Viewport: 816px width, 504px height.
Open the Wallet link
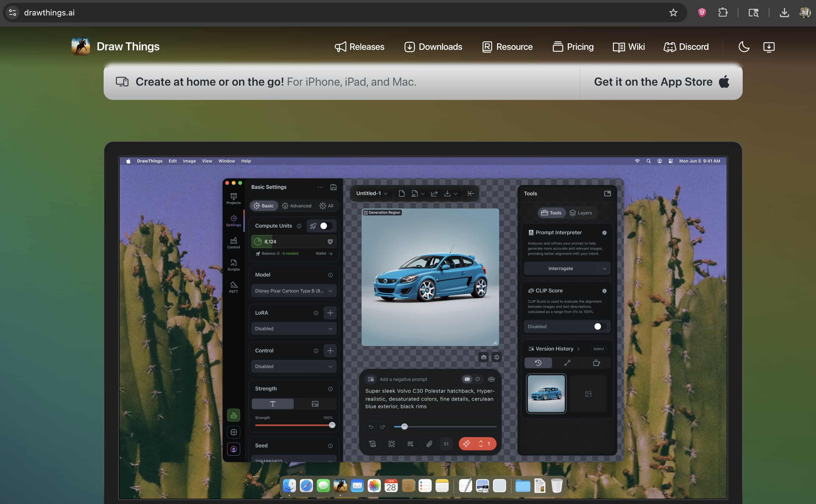pos(324,254)
